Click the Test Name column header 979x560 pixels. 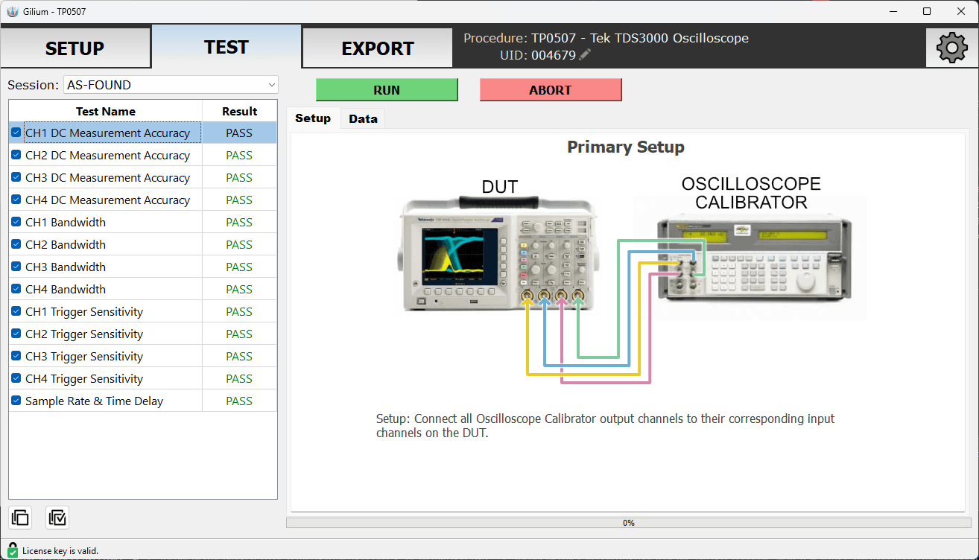click(106, 111)
